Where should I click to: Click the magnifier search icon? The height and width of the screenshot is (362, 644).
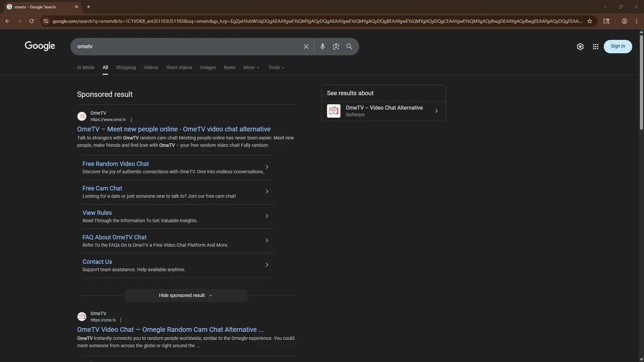tap(349, 46)
